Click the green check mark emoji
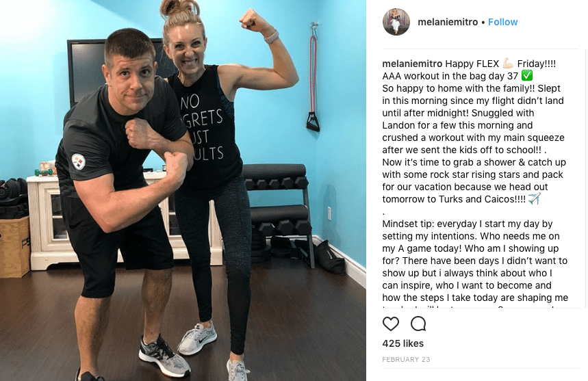588x381 pixels. [x=527, y=76]
